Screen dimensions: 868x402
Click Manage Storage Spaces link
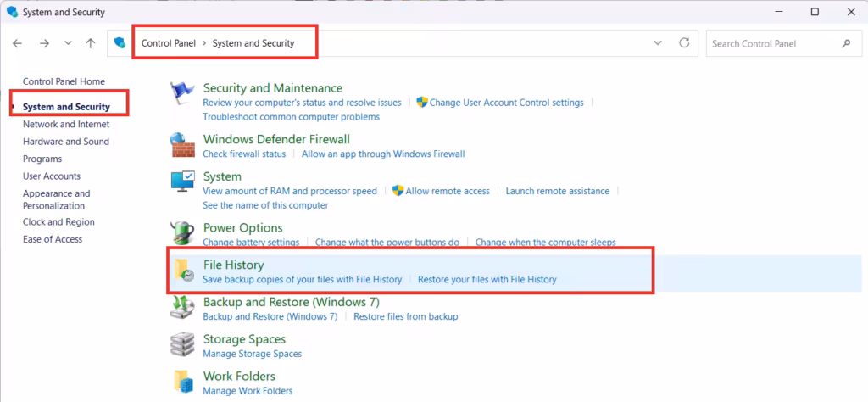click(x=253, y=354)
